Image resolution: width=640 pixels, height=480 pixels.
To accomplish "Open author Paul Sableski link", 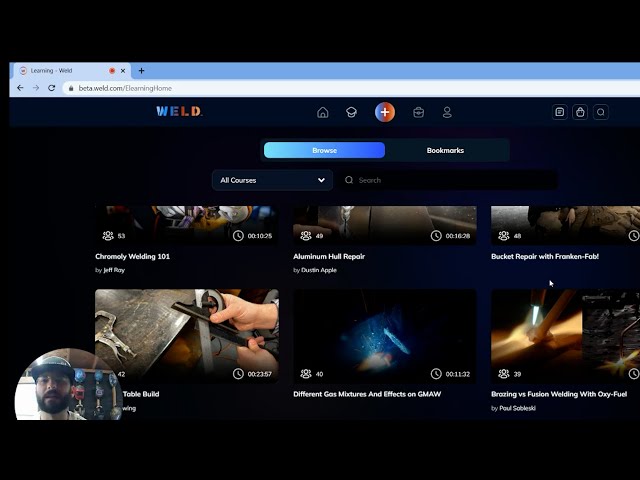I will tap(517, 408).
